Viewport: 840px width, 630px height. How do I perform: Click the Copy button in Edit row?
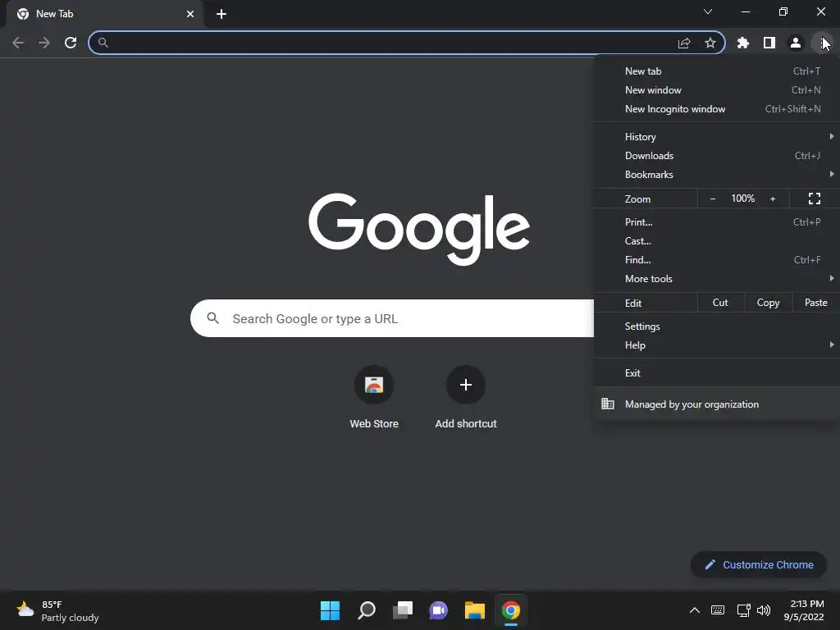(768, 303)
